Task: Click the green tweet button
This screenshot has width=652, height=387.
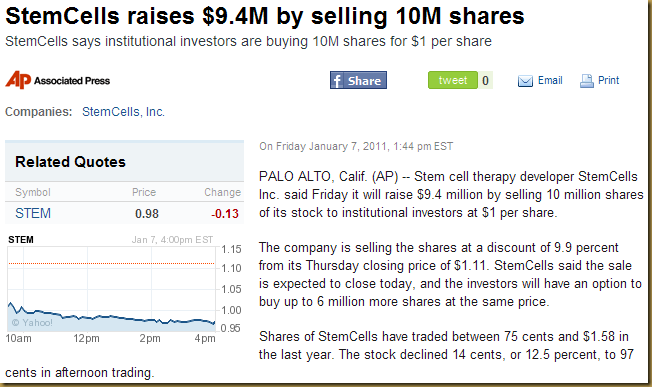Action: click(x=453, y=80)
